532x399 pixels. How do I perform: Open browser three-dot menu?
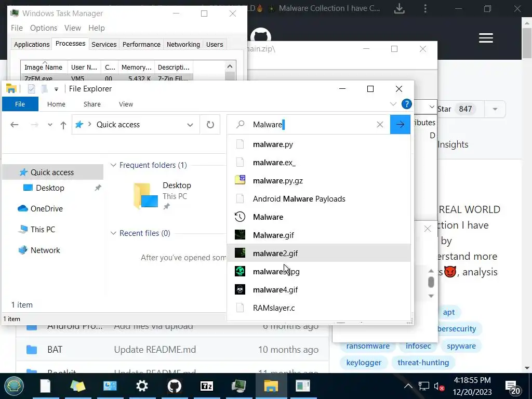(425, 8)
